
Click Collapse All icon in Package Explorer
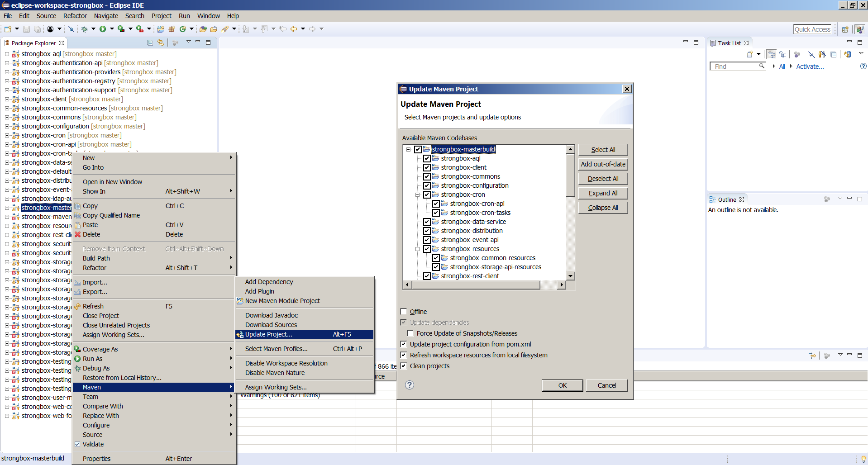pos(150,43)
